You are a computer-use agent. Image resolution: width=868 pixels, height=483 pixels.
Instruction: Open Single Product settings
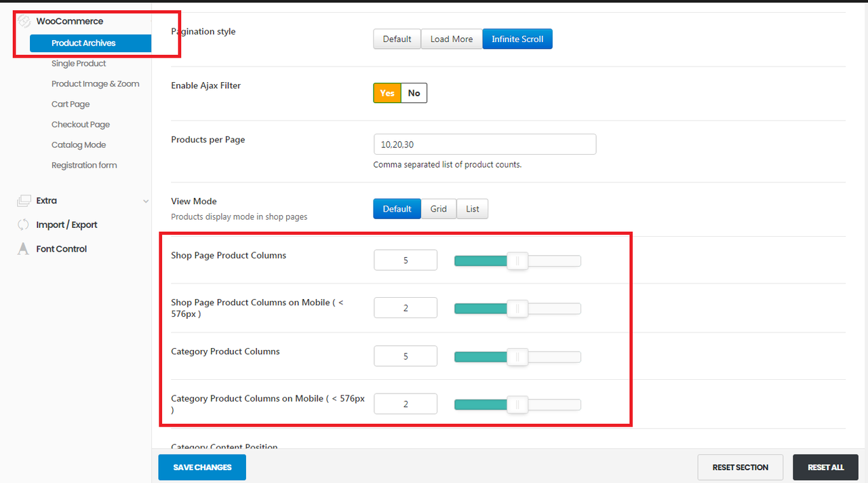(x=79, y=63)
